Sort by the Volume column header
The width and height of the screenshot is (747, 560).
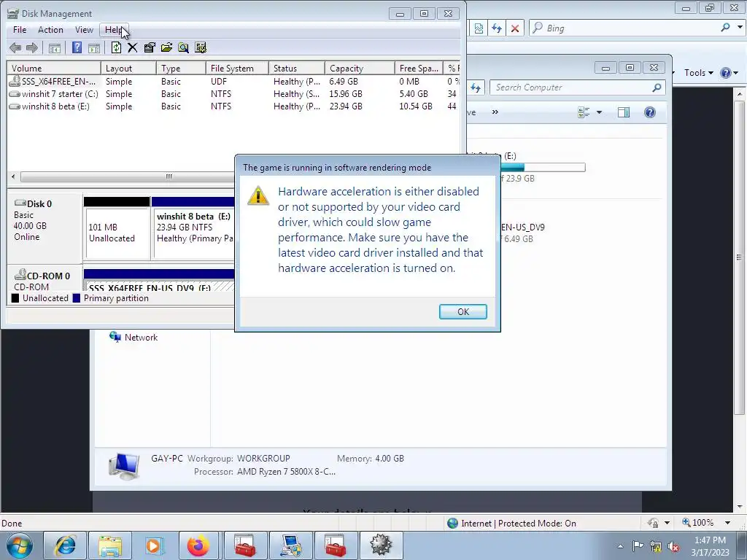click(x=53, y=68)
